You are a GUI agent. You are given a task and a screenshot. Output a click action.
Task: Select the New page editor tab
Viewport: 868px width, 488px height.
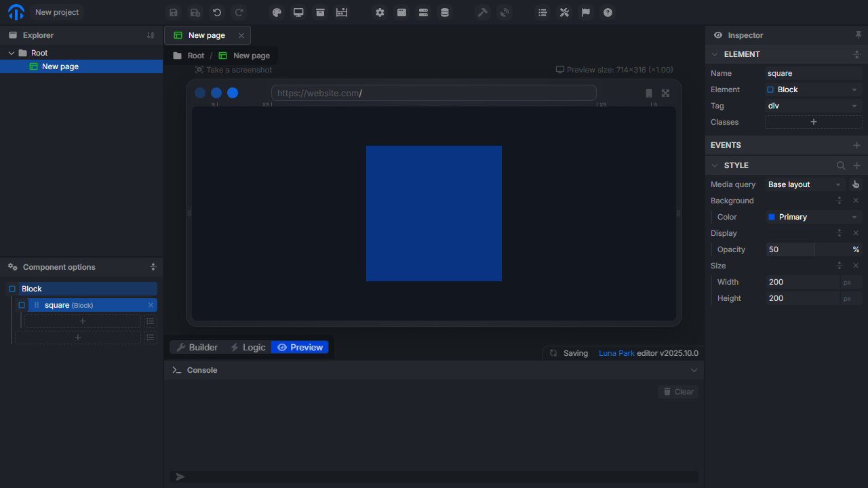(x=207, y=35)
